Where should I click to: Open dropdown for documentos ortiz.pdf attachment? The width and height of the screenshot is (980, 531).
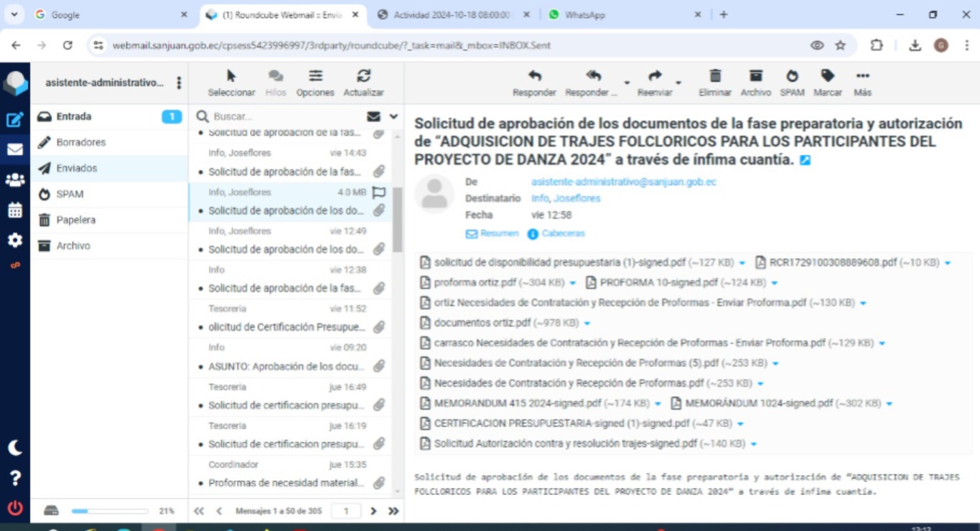[x=587, y=324]
